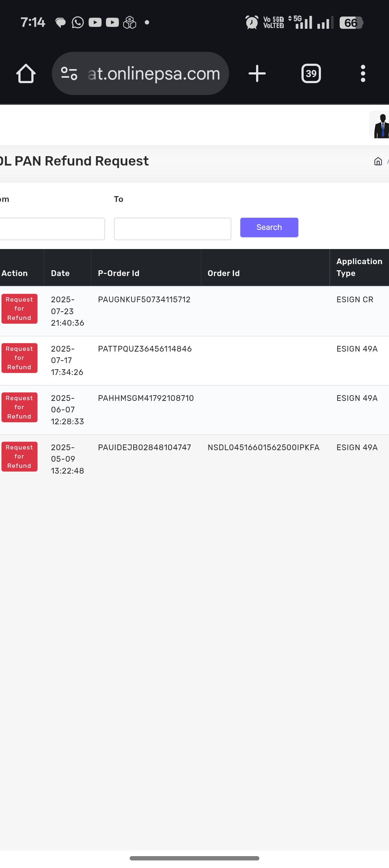Request refund for order PATTPQUZ36456114846
This screenshot has height=868, width=389.
(x=19, y=358)
